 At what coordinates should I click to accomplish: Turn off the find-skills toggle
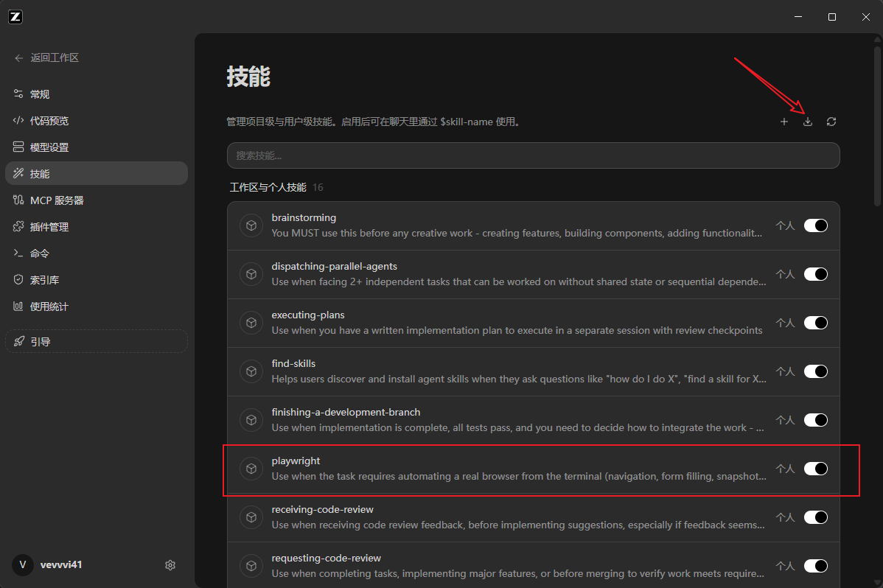click(815, 371)
